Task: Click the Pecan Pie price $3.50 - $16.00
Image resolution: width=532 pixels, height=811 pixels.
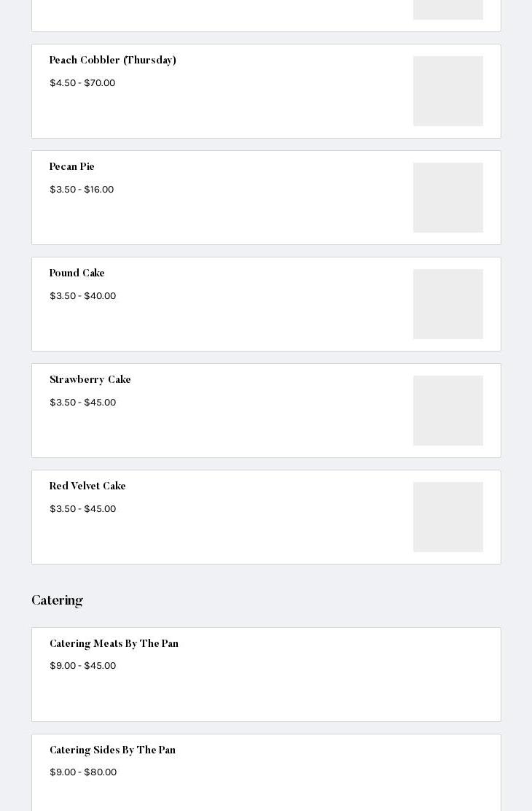Action: tap(82, 190)
